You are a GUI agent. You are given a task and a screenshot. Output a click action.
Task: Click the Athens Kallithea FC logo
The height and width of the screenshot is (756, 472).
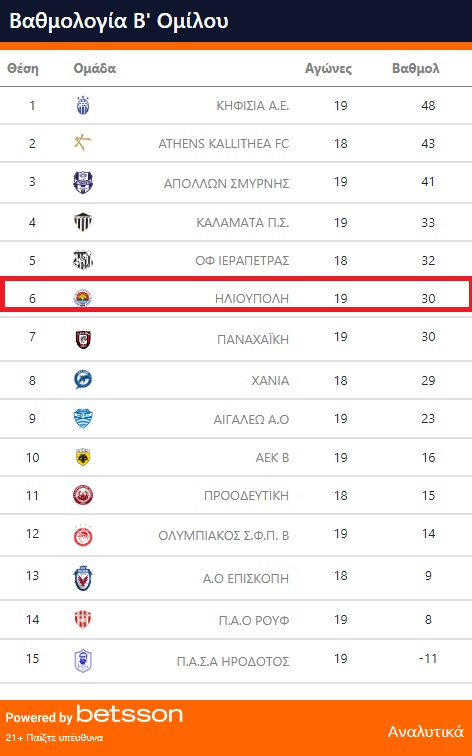click(x=83, y=143)
